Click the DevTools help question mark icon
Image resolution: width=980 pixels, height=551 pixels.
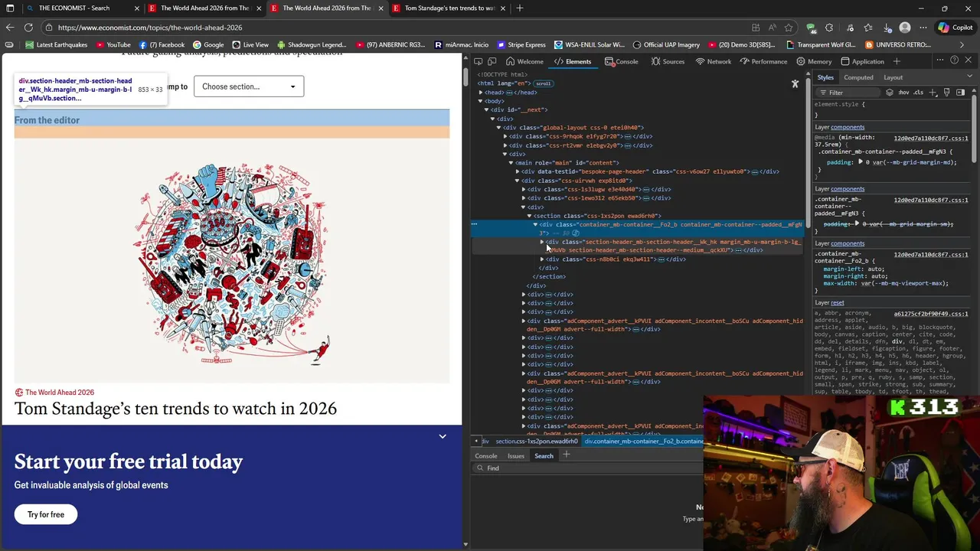[954, 60]
